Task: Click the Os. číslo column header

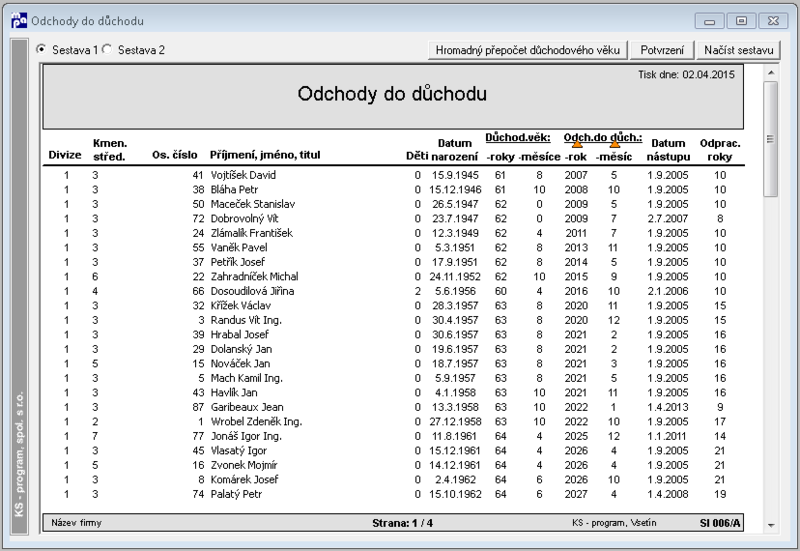Action: [174, 155]
